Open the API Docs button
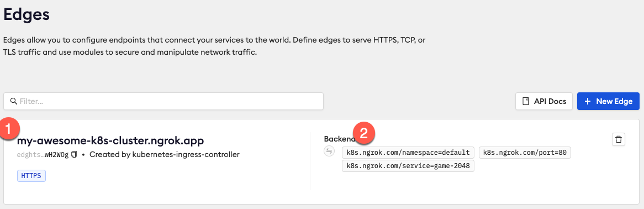Viewport: 644px width, 209px height. click(x=544, y=101)
